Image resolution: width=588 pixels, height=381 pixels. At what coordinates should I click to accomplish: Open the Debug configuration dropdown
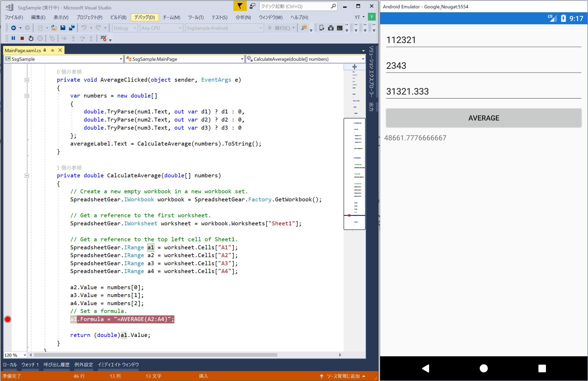click(125, 28)
